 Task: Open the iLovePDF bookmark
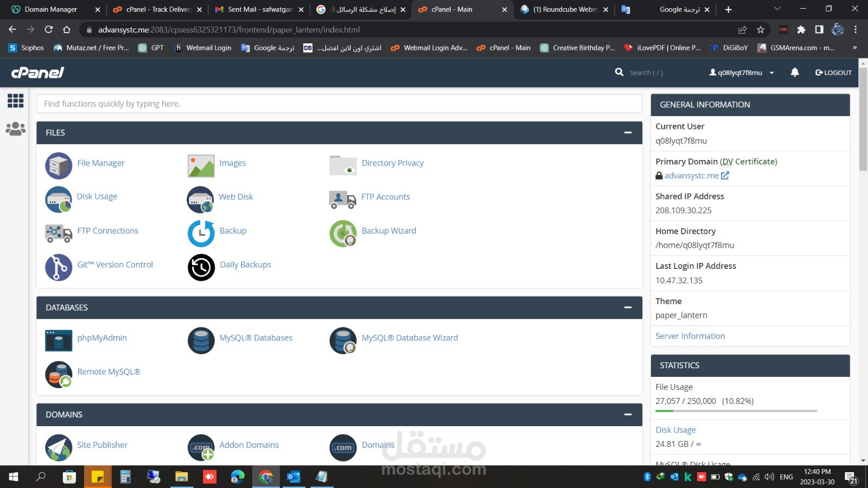tap(662, 48)
